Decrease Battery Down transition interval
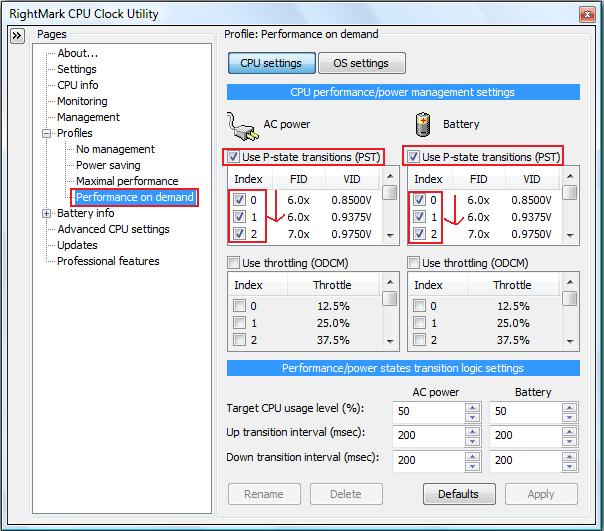Image resolution: width=604 pixels, height=531 pixels. (569, 466)
